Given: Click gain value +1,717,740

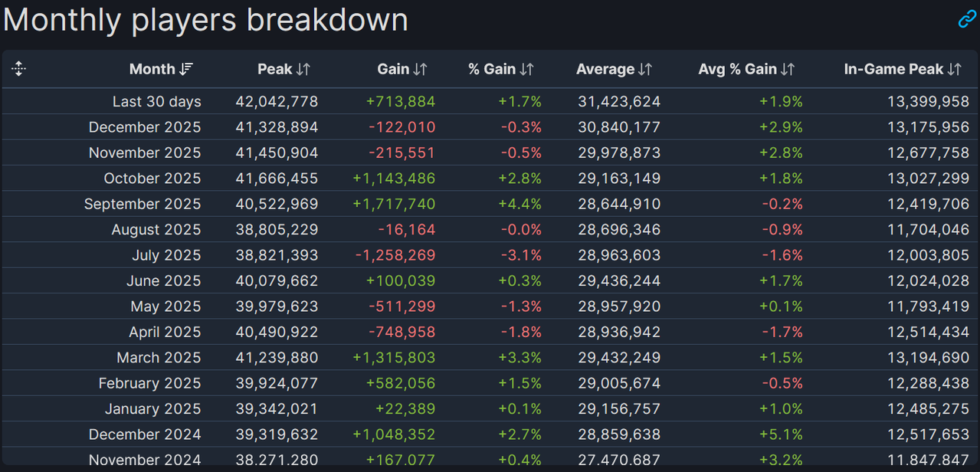Looking at the screenshot, I should [394, 204].
